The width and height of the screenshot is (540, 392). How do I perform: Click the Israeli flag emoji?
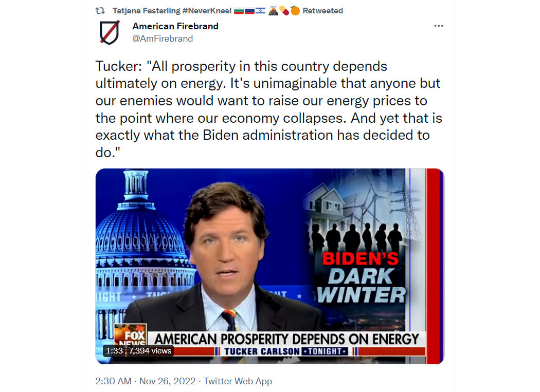click(x=260, y=11)
